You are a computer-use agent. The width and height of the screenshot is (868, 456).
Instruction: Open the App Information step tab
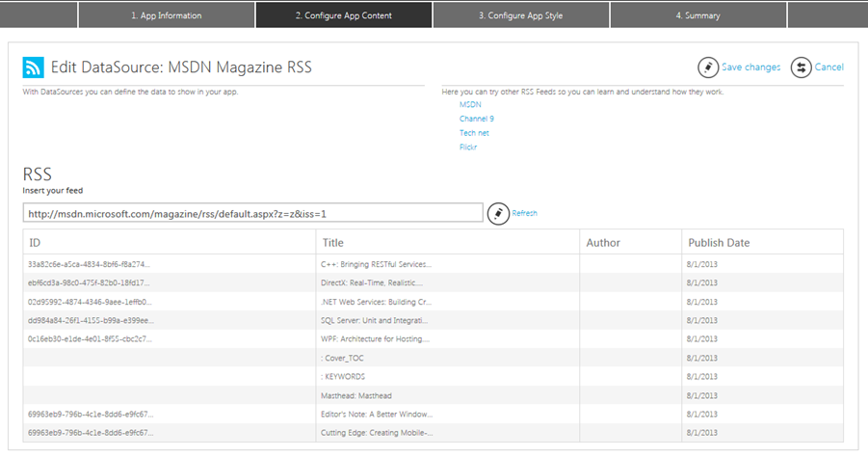click(167, 15)
